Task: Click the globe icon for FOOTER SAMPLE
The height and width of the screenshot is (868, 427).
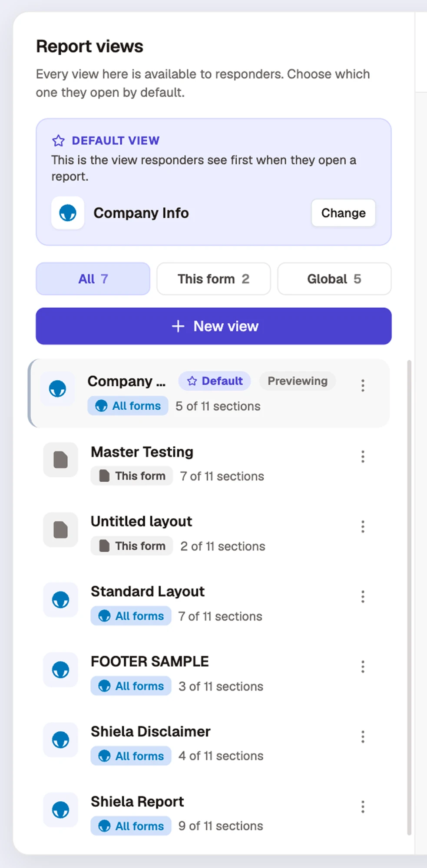Action: pyautogui.click(x=60, y=670)
